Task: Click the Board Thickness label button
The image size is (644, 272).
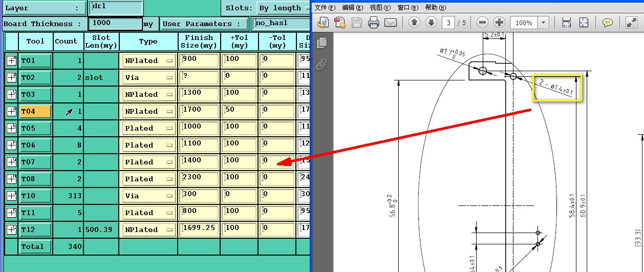Action: 44,24
